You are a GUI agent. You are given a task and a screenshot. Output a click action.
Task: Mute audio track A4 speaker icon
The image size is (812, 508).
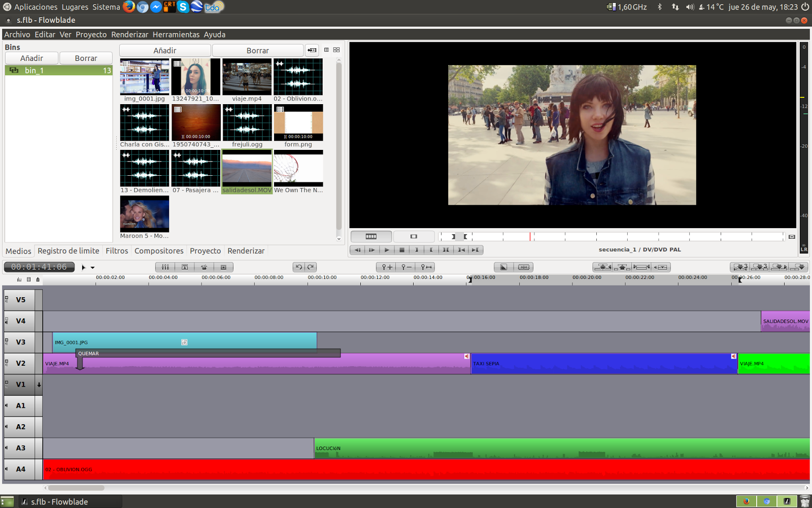[x=7, y=469]
